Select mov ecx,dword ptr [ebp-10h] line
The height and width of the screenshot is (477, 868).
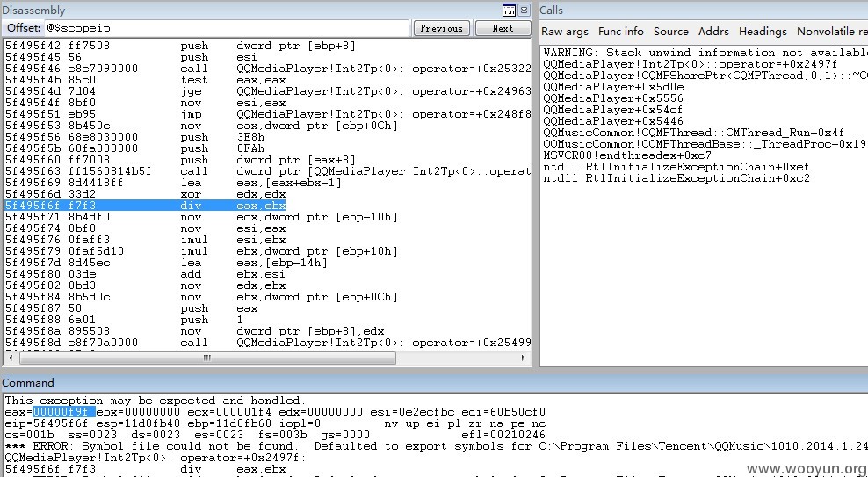201,217
